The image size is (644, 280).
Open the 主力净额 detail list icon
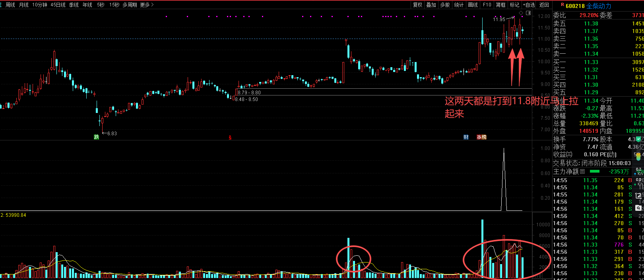[582, 171]
